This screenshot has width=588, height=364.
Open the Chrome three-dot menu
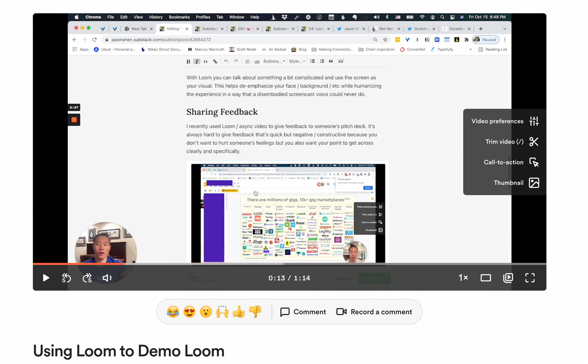tap(505, 40)
